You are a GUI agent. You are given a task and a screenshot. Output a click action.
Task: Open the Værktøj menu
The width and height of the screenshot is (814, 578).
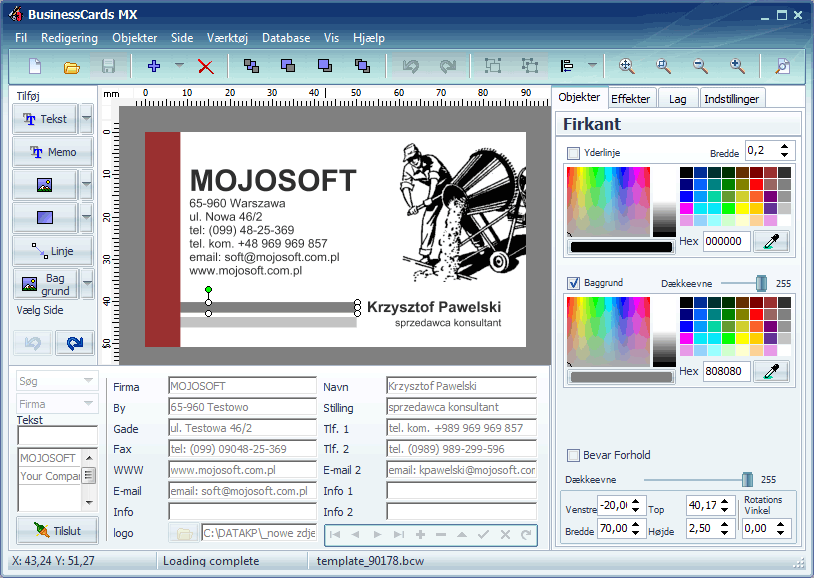227,38
